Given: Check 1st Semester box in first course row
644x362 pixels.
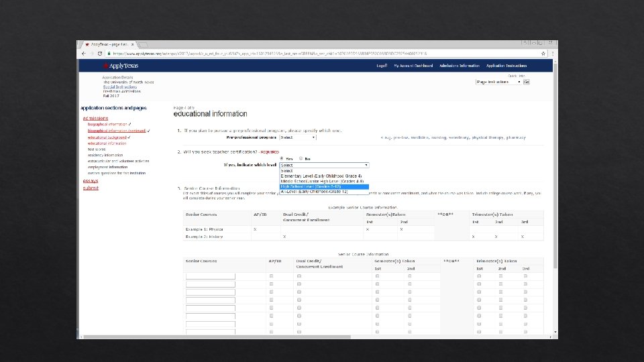Looking at the screenshot, I should 377,276.
